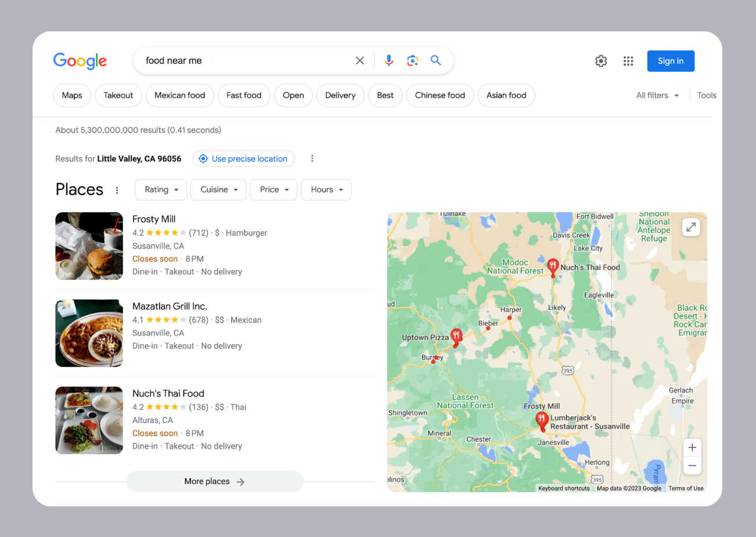Apply the Chinese food filter chip
Screen dimensions: 756x537
440,95
